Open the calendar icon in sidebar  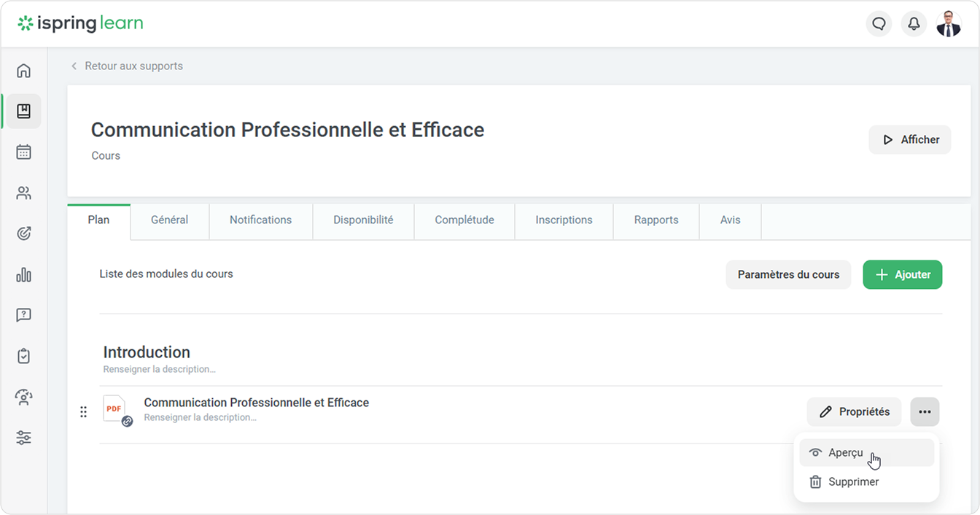pos(23,152)
